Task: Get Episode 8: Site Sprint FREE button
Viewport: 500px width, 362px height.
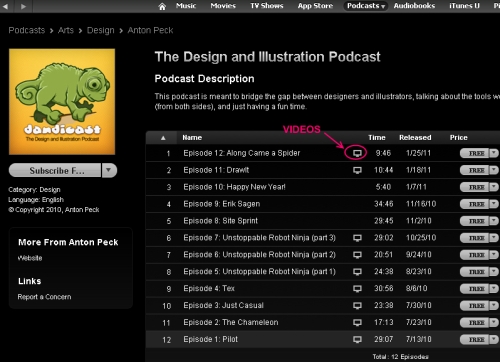Action: coord(474,221)
